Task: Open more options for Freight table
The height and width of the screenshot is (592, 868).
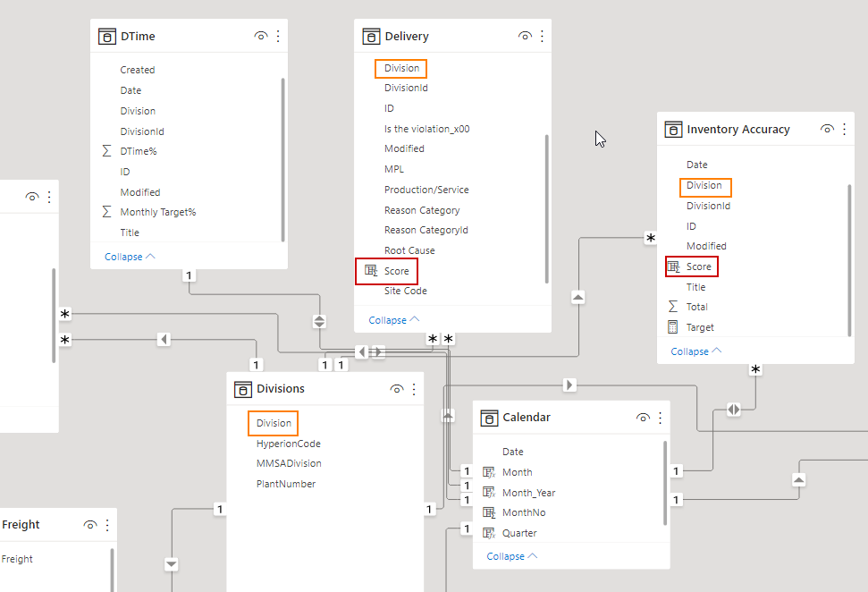Action: 107,524
